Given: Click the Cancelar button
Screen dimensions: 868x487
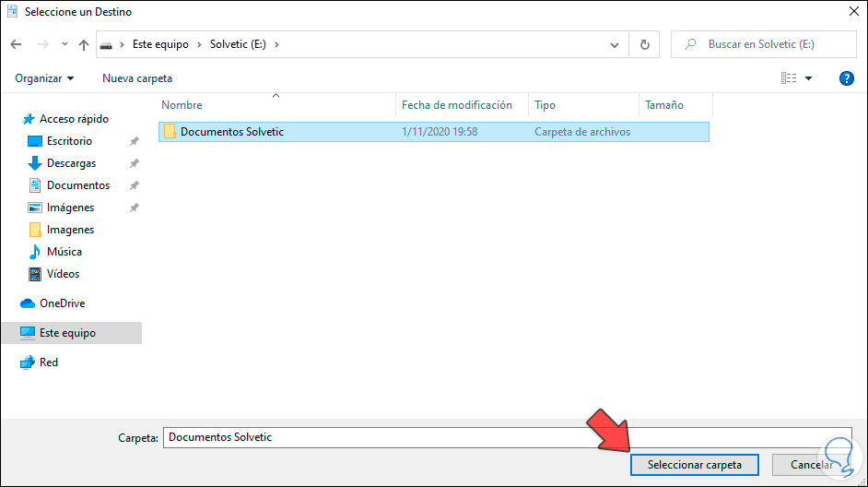Looking at the screenshot, I should pyautogui.click(x=812, y=465).
